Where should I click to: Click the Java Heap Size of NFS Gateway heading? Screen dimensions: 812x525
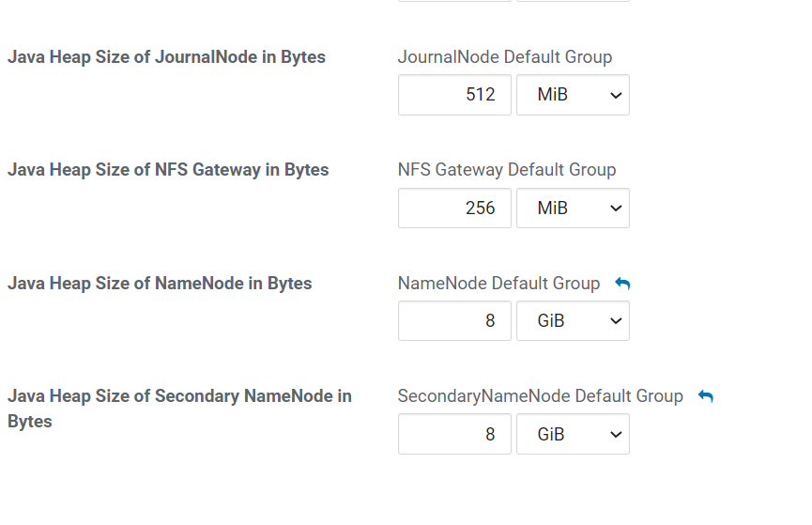click(x=168, y=170)
